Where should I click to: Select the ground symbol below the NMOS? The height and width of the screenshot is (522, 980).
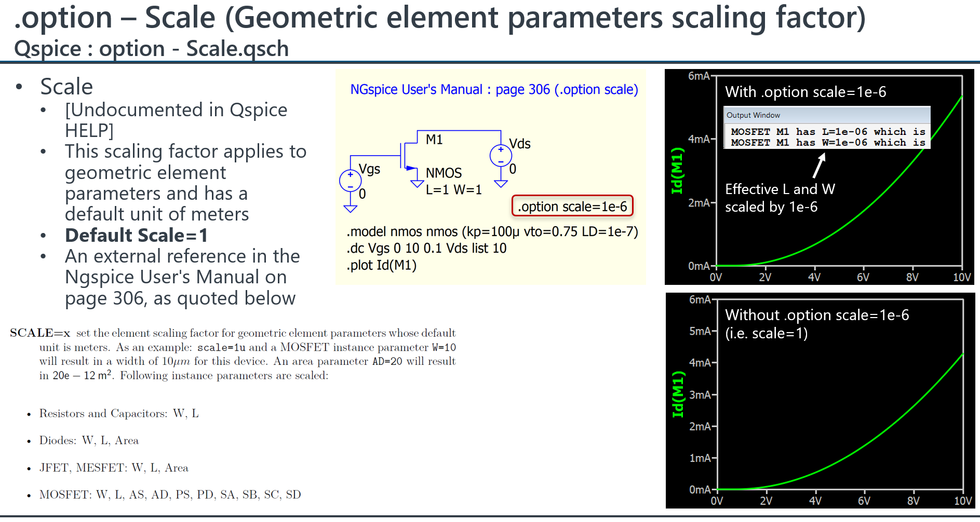(417, 184)
